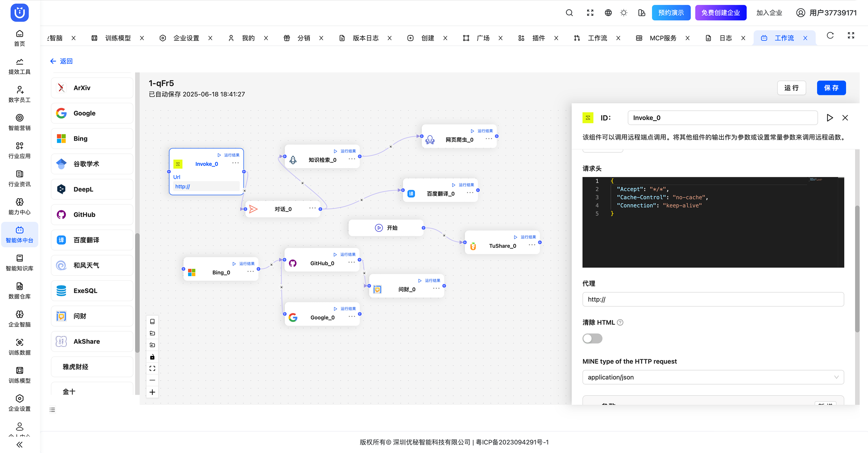This screenshot has width=868, height=453.
Task: Open the Invoke_0 node three-dot menu
Action: tap(235, 163)
